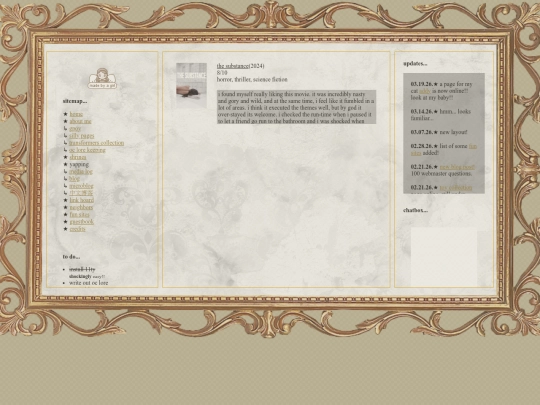Open the 'neighbors' sitemap link
540x405 pixels.
tap(81, 207)
